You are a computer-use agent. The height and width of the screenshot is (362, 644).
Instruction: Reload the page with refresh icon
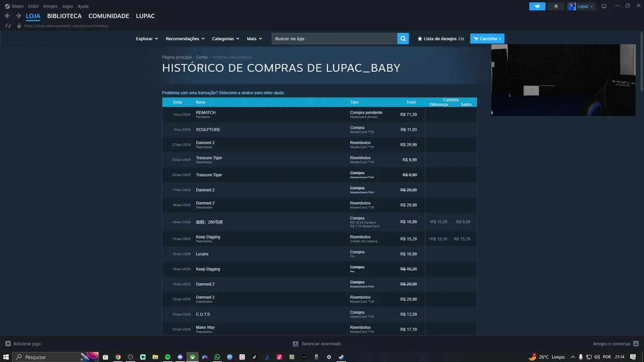click(8, 26)
